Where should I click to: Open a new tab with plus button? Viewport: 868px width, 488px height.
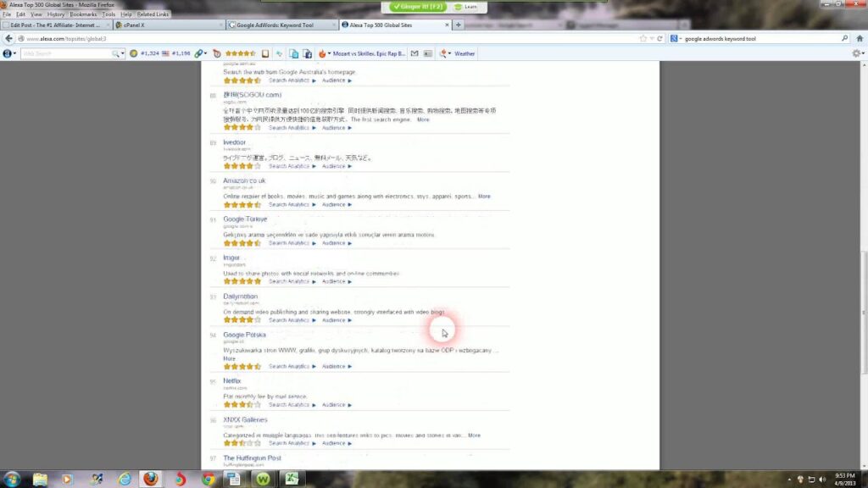click(459, 25)
